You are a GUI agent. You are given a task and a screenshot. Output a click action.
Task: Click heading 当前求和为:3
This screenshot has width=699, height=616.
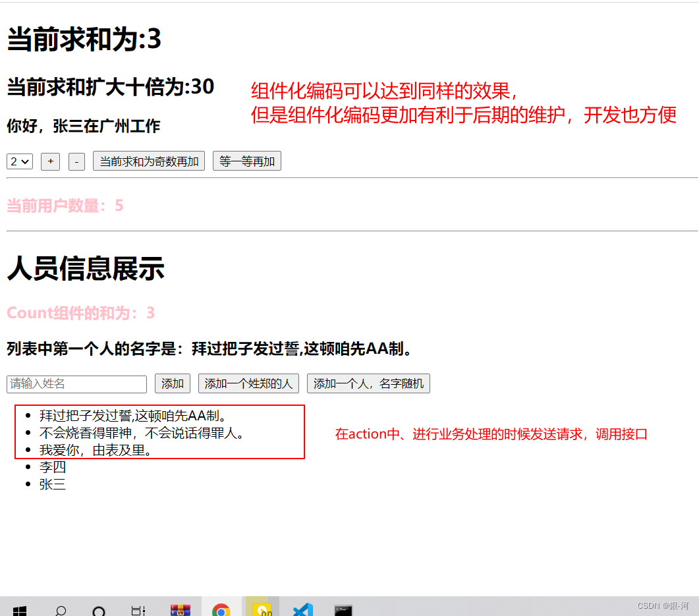point(84,39)
